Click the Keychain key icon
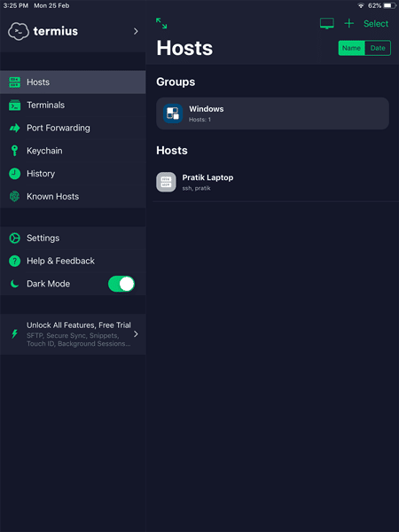399x532 pixels. (x=14, y=151)
